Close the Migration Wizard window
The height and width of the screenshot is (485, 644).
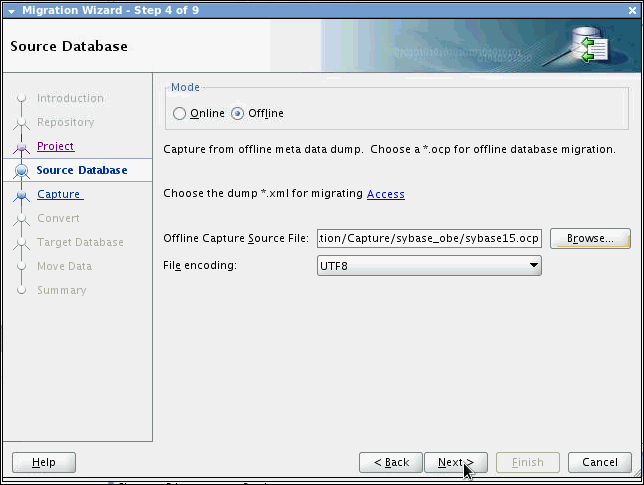click(x=632, y=11)
